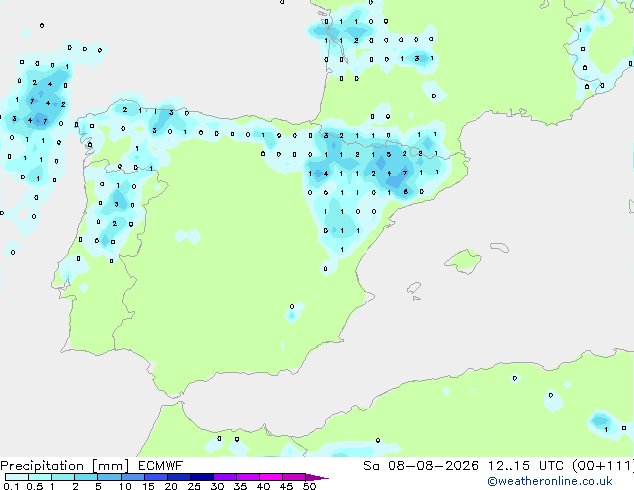The width and height of the screenshot is (634, 490).
Task: Click the '25' legend scale value
Action: point(194,486)
